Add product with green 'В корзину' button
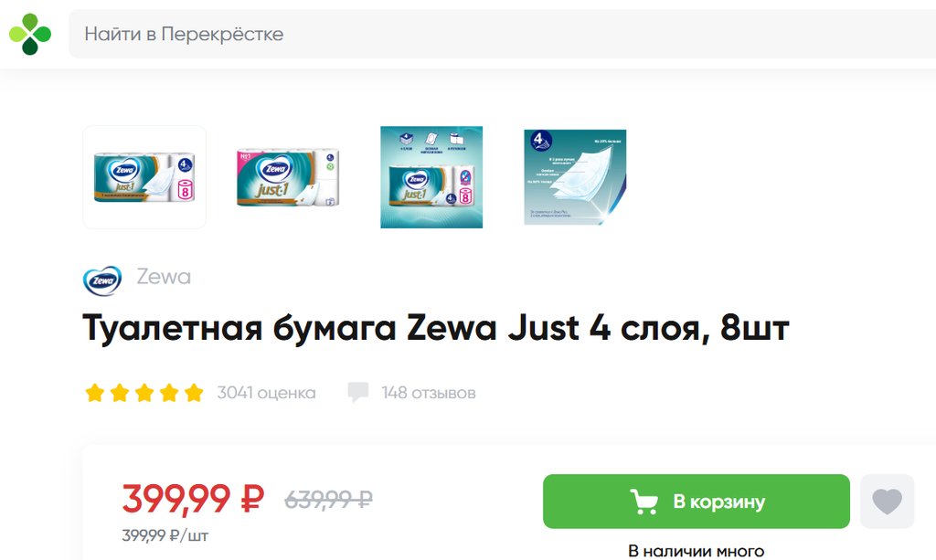936x560 pixels. click(696, 502)
